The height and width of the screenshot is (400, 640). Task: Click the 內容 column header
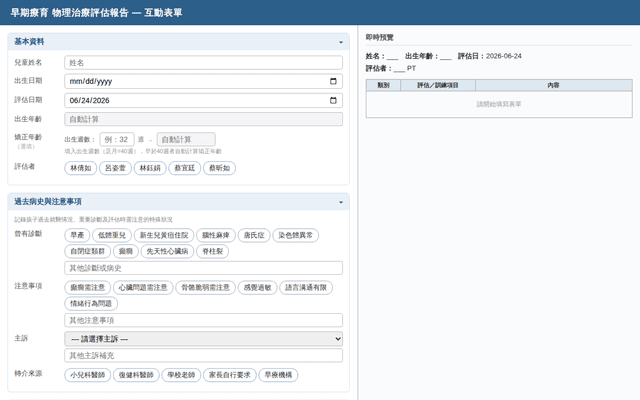[553, 85]
